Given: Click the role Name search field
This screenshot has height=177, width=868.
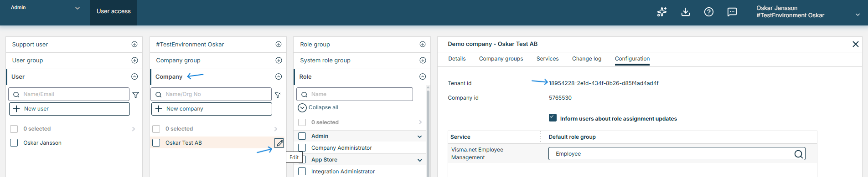Looking at the screenshot, I should pos(355,94).
